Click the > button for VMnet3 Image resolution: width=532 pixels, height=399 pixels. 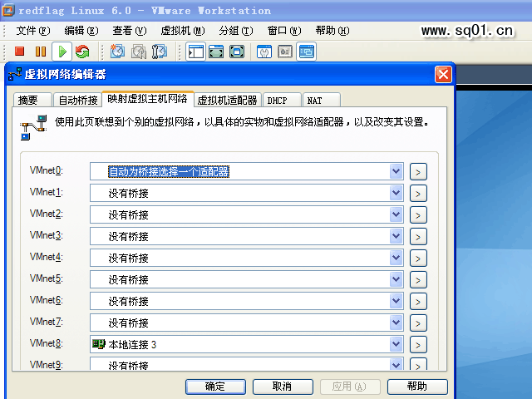(418, 236)
